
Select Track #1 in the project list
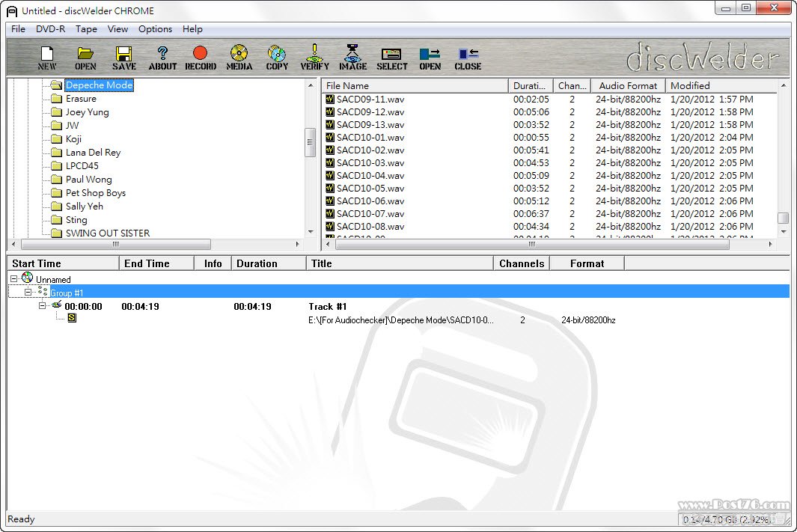pyautogui.click(x=327, y=306)
